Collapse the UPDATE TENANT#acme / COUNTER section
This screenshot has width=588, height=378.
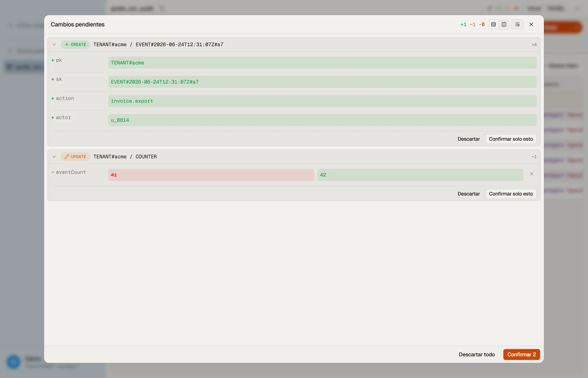(x=54, y=157)
